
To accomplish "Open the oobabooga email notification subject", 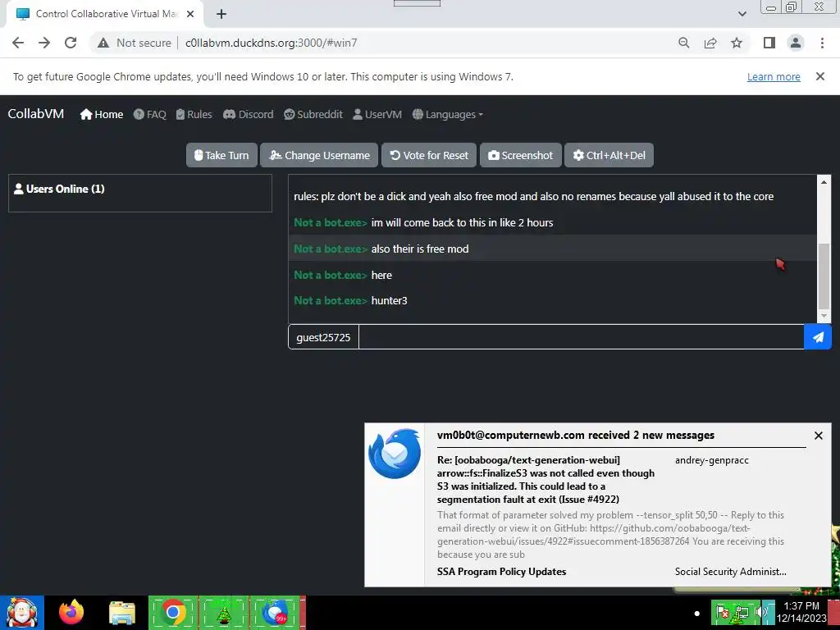I will pos(546,479).
